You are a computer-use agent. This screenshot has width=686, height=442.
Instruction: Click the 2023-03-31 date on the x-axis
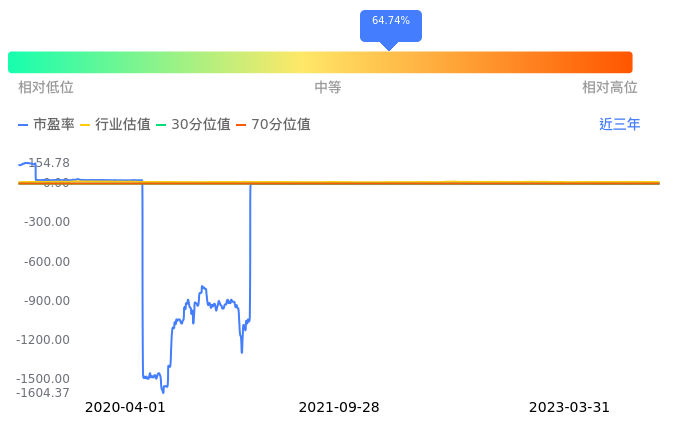point(569,408)
